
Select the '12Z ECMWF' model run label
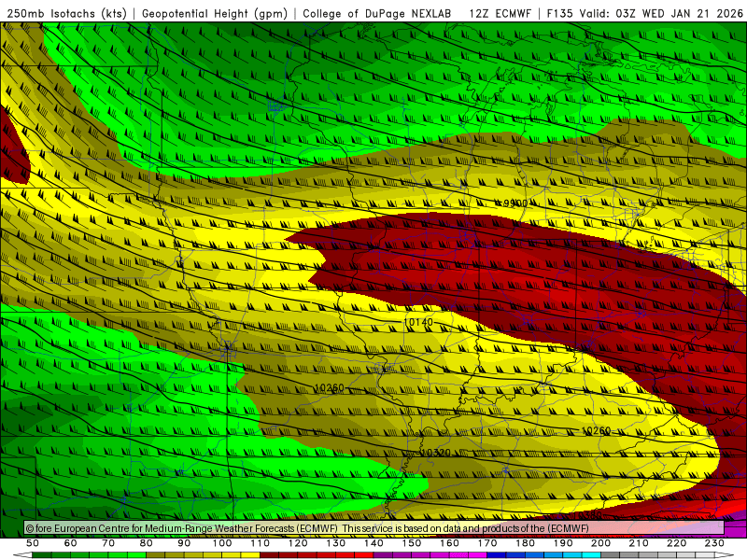pyautogui.click(x=500, y=13)
